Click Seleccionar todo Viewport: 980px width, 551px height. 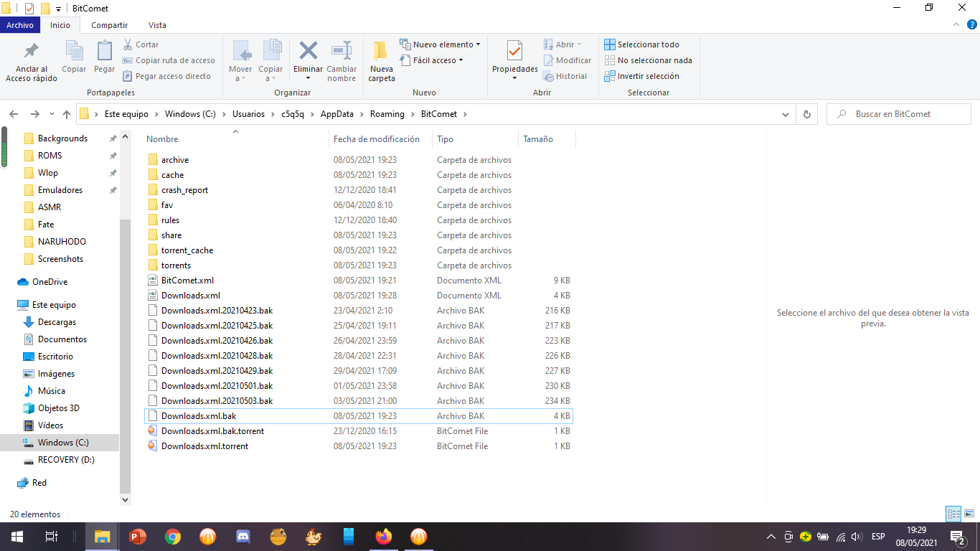(641, 44)
